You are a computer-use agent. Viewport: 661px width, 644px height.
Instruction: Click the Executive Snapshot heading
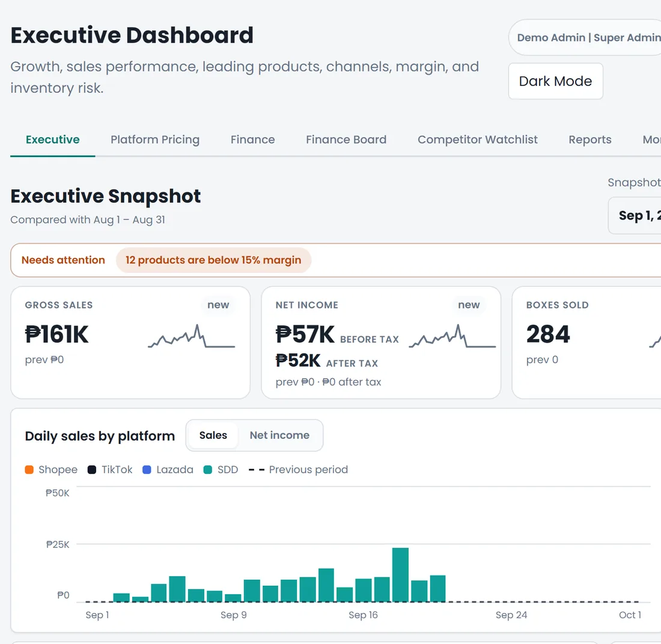105,196
